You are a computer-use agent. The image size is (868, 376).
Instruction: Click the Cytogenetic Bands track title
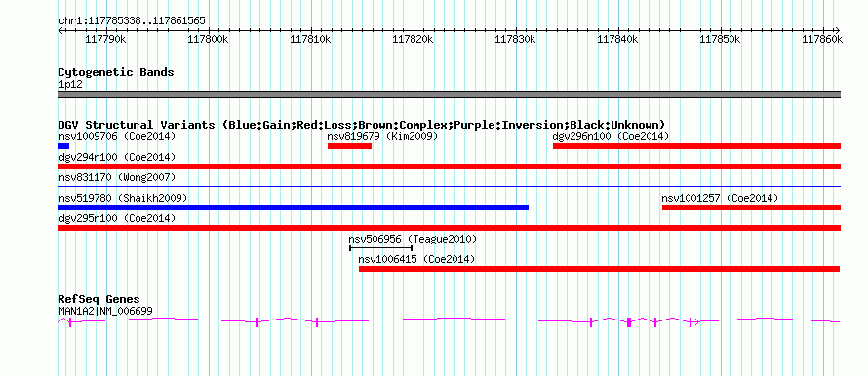(x=116, y=72)
